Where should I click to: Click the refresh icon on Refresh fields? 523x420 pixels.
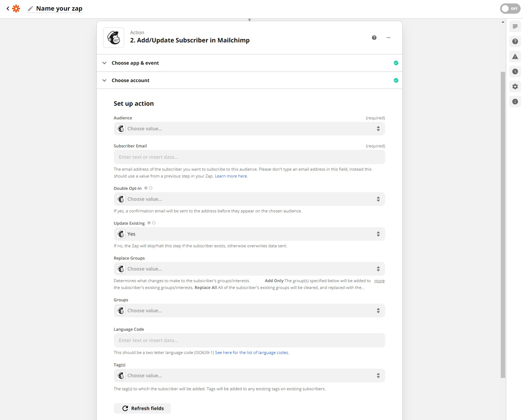coord(125,408)
